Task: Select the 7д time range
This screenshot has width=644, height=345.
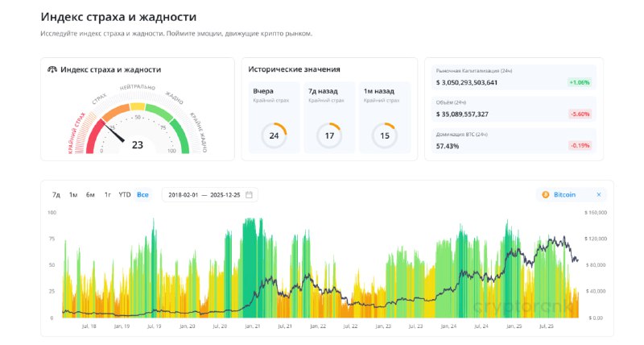Action: 56,195
